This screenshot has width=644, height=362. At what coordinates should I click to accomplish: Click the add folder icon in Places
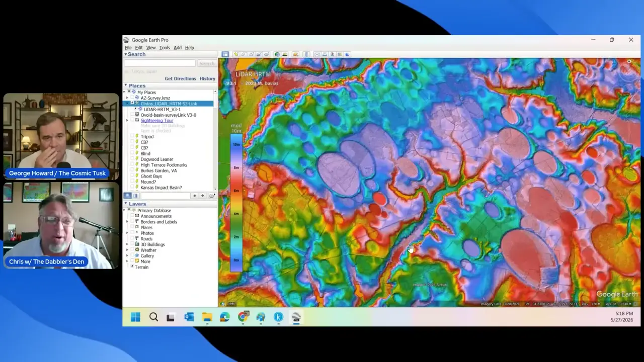click(x=212, y=196)
